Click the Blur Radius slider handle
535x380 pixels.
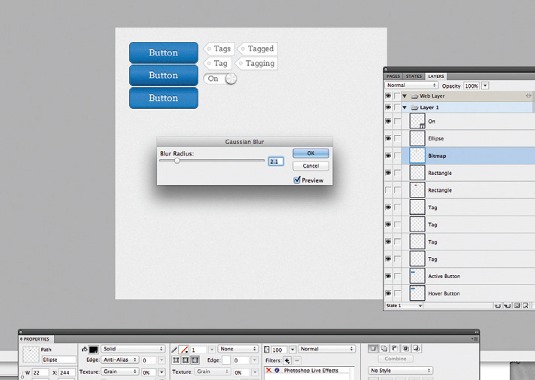point(177,160)
